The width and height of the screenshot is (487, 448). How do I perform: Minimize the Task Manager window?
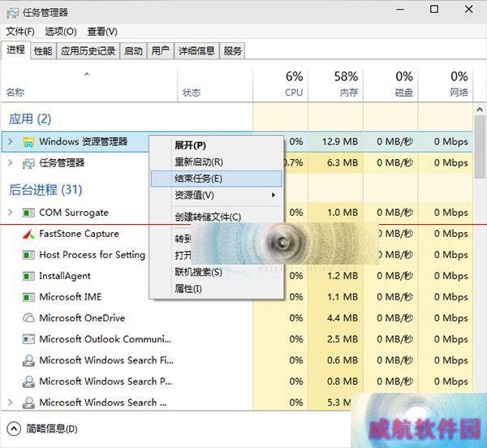pos(400,9)
